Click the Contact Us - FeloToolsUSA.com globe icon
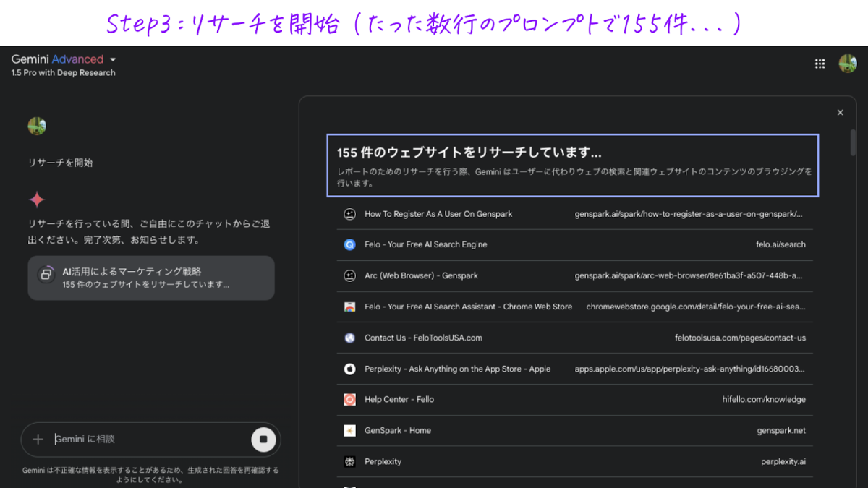The image size is (868, 488). pos(350,338)
